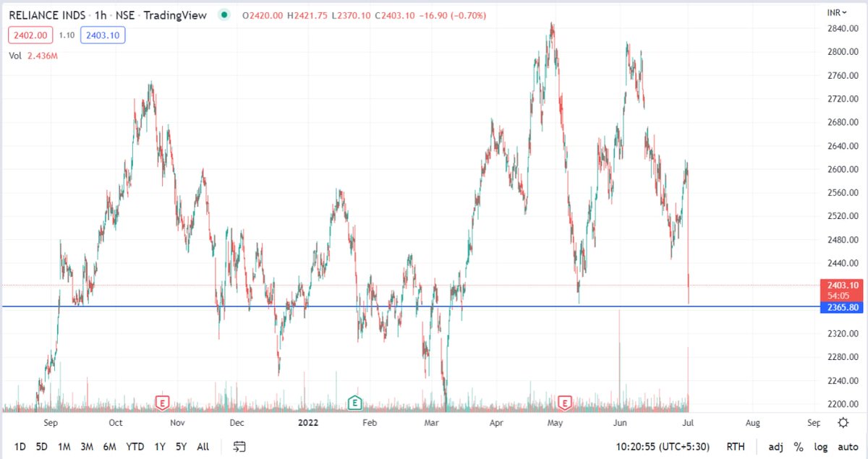868x459 pixels.
Task: Select the 6M time range
Action: coord(110,447)
